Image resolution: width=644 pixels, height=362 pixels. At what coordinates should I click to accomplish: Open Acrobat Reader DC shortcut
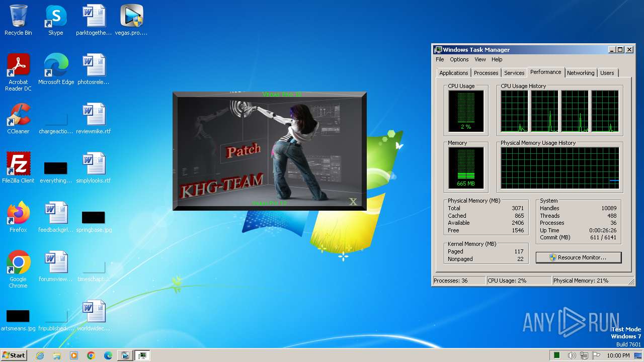click(18, 72)
